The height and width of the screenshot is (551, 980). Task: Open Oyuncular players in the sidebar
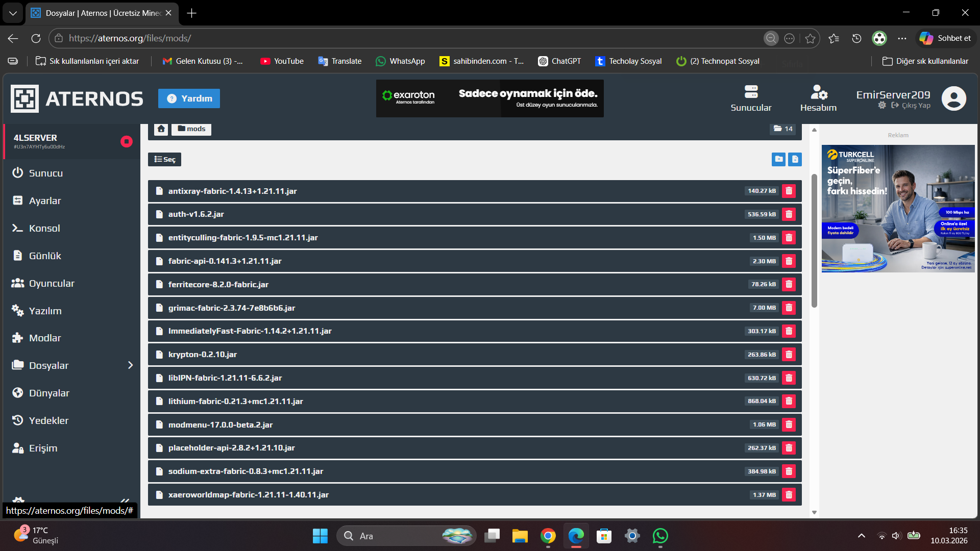point(71,283)
